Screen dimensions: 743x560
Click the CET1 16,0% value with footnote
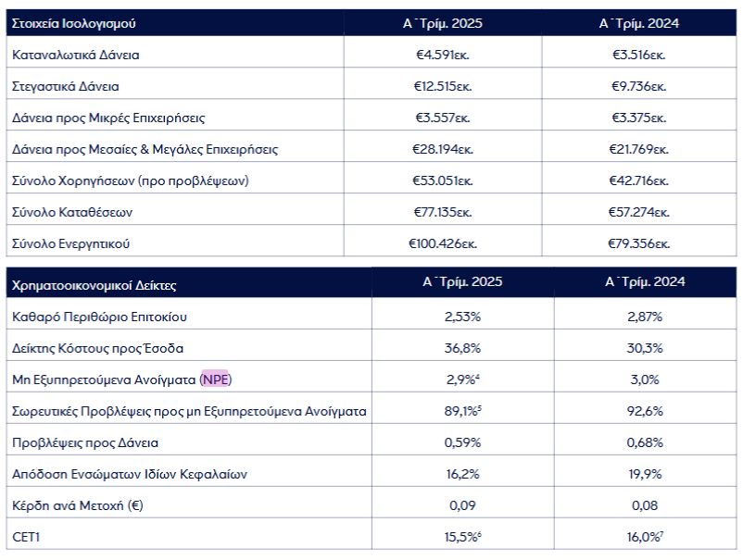(645, 537)
